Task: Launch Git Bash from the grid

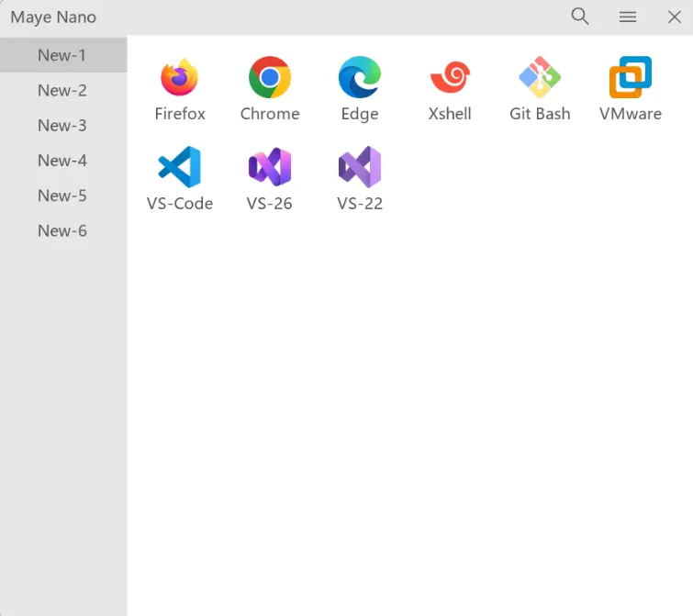Action: point(540,79)
